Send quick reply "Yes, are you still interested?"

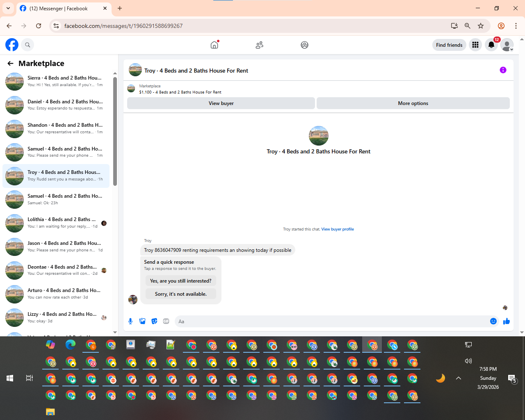click(x=181, y=281)
